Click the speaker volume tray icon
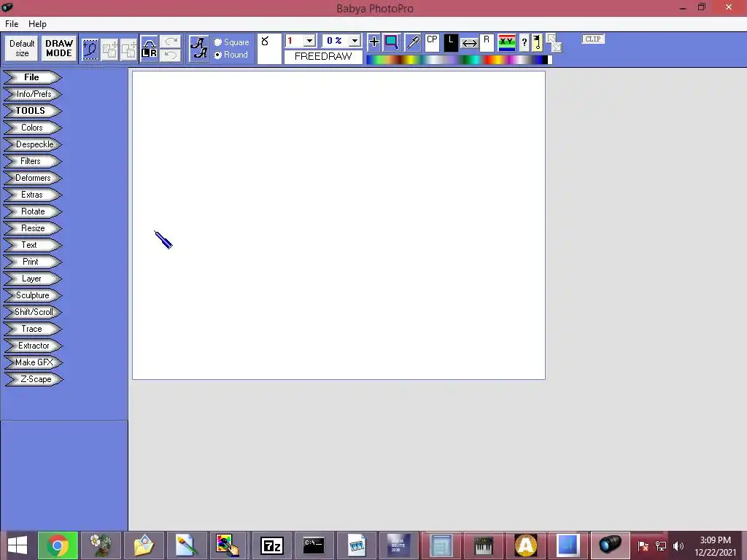 pyautogui.click(x=678, y=546)
